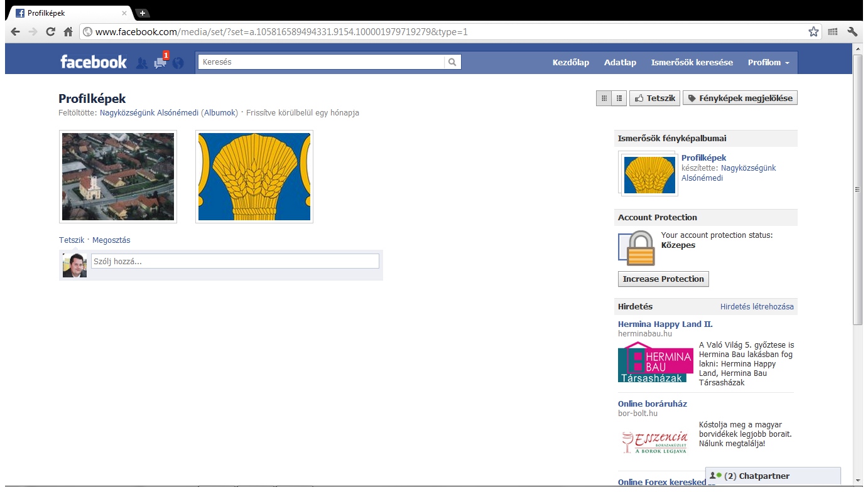The height and width of the screenshot is (492, 868).
Task: Bookmark page with the star icon
Action: 813,32
